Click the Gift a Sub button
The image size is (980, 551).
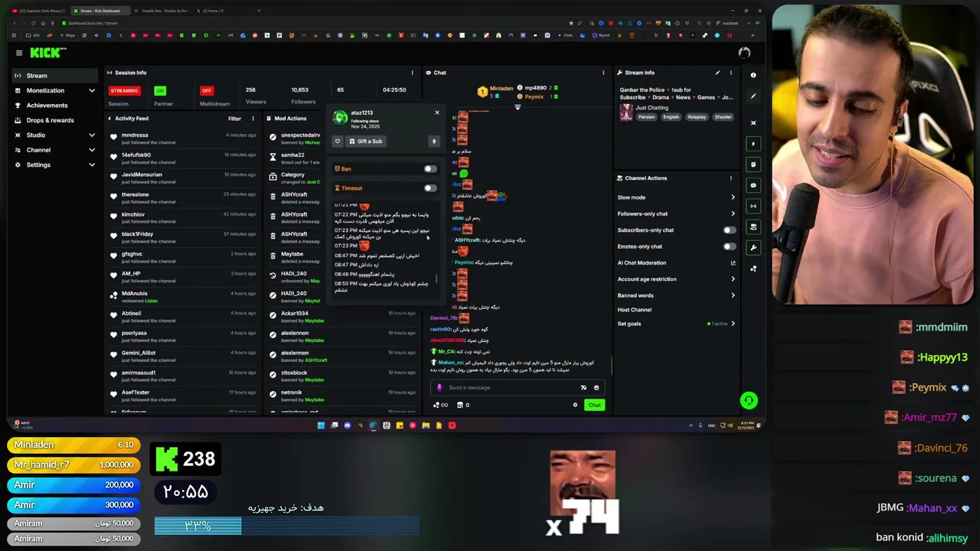tap(365, 141)
